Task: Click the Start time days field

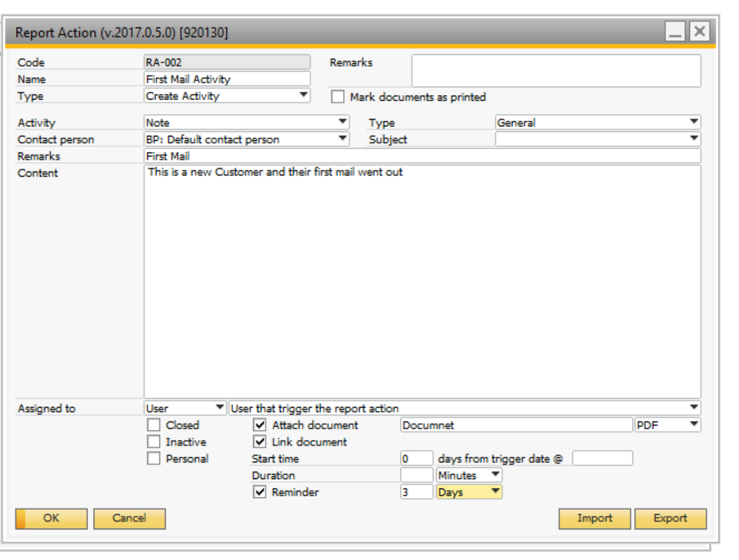Action: tap(416, 458)
